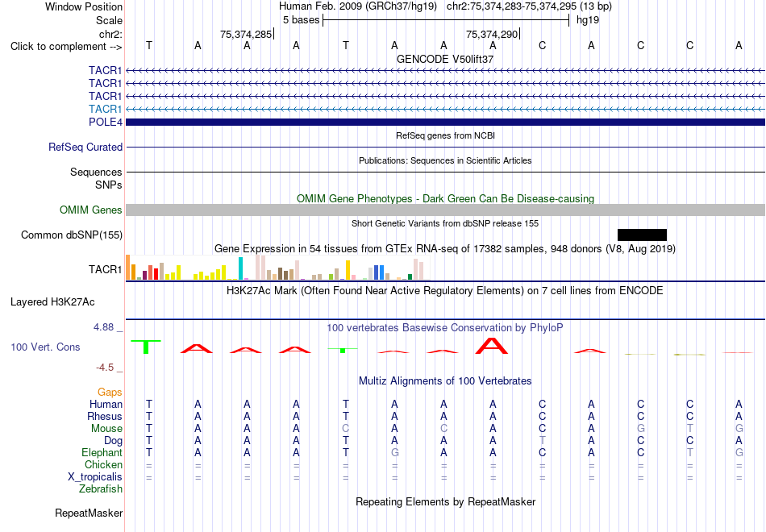
Task: Click the OMIM Gene Phenotypes track title
Action: coord(445,198)
